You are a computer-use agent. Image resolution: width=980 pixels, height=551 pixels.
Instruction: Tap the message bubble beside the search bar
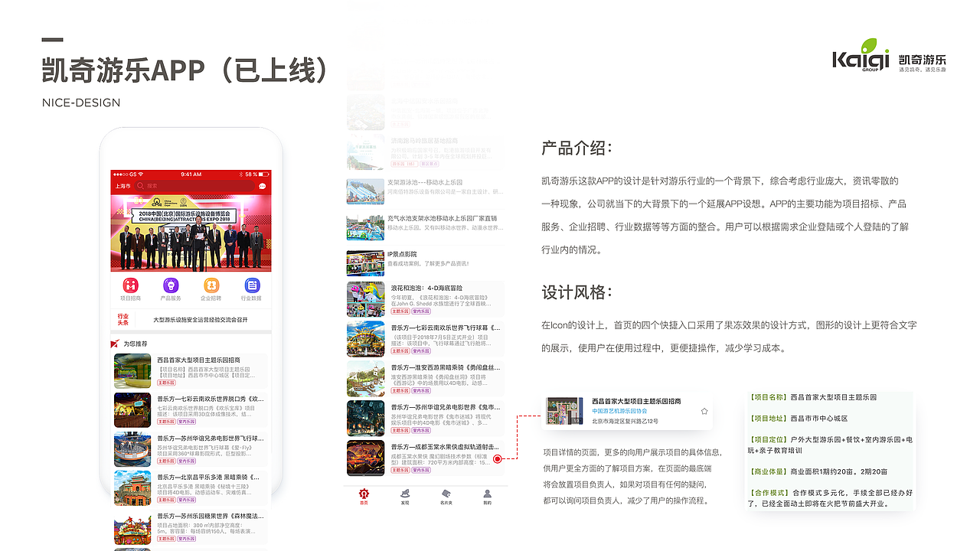pyautogui.click(x=262, y=186)
